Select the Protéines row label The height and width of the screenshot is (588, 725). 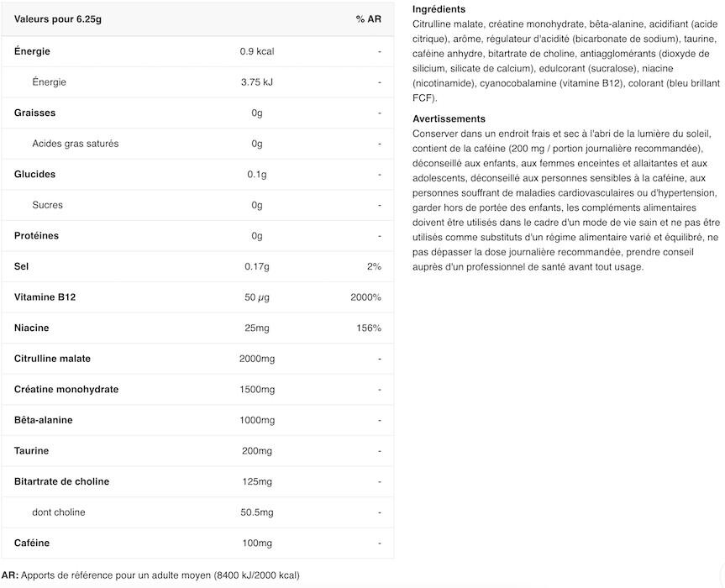coord(38,236)
